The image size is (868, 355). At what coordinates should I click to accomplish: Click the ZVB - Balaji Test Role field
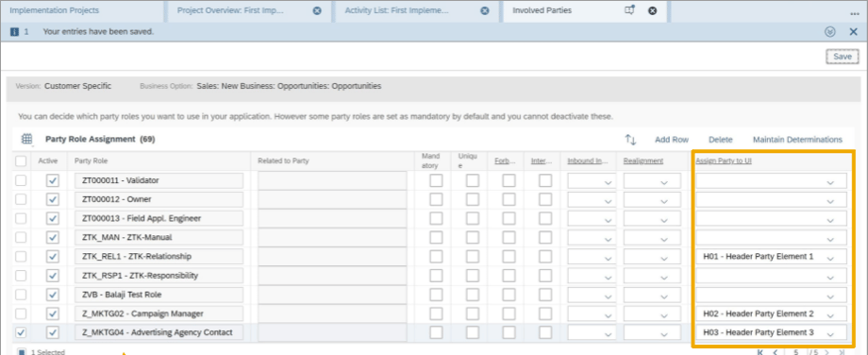point(159,295)
